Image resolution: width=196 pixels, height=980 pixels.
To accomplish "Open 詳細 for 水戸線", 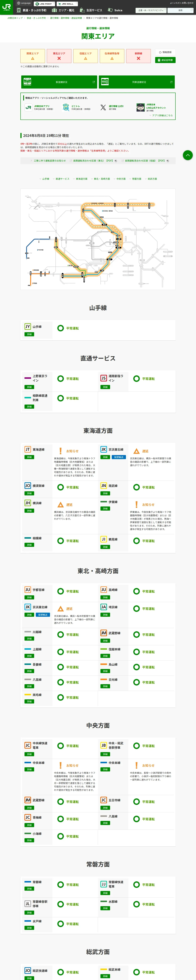I will click(29, 928).
